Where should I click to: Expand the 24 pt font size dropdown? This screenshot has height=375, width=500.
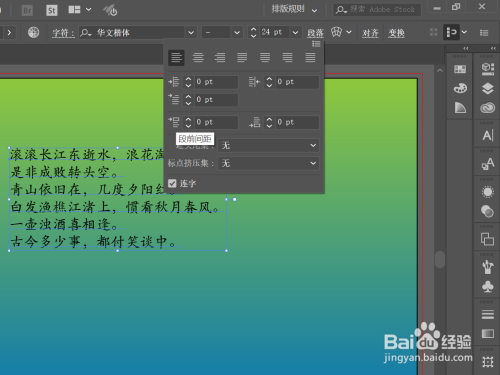point(295,33)
